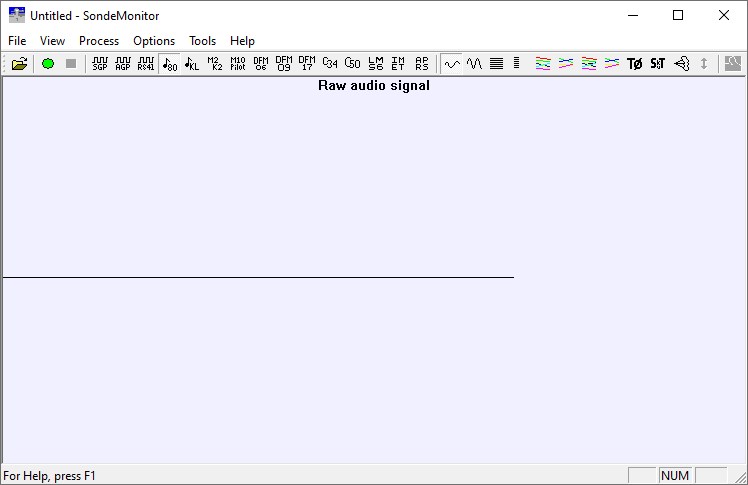Open the File menu

pos(17,41)
